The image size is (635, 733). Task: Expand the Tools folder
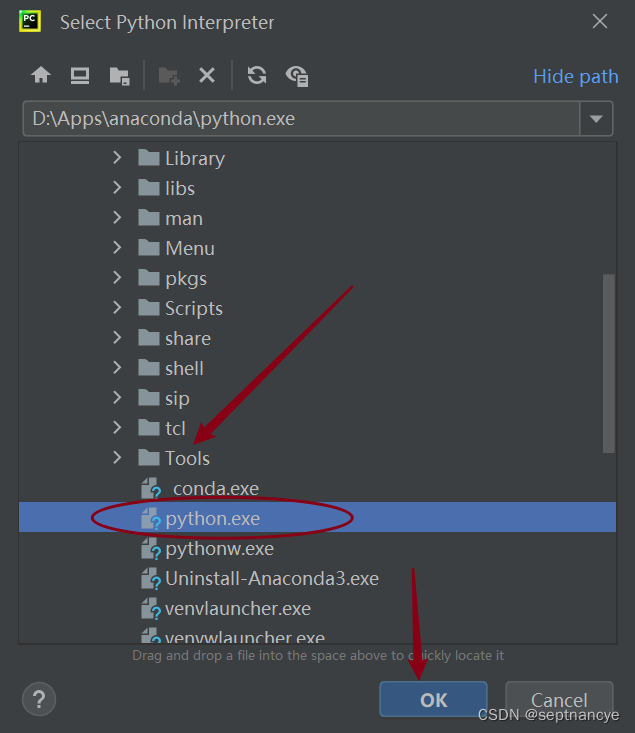117,458
